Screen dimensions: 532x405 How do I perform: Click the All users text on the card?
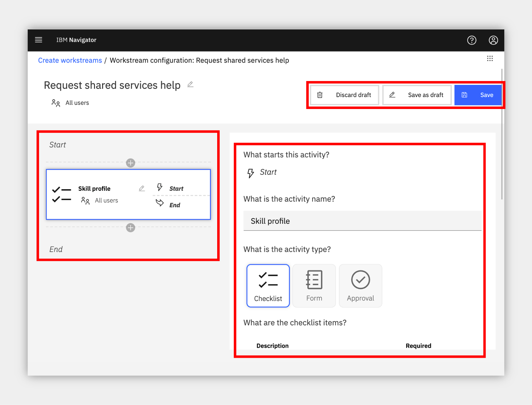tap(107, 200)
